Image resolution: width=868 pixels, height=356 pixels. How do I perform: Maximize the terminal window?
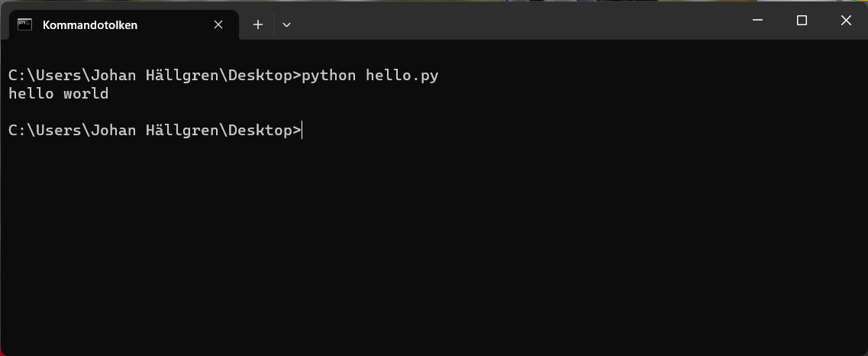pos(802,21)
